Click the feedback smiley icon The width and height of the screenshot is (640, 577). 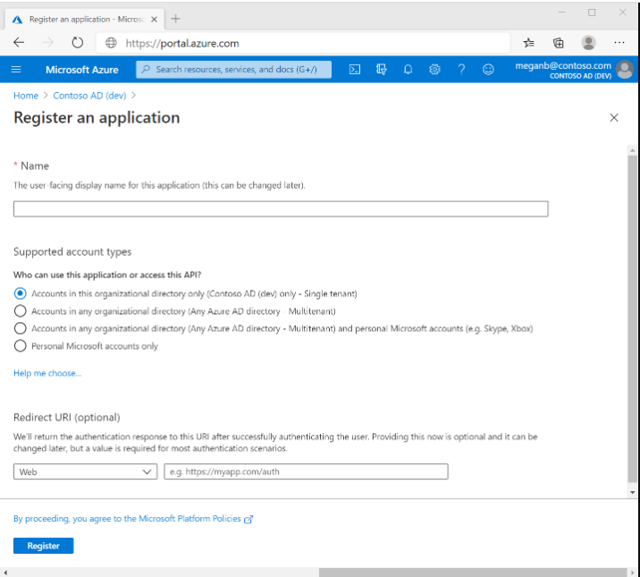tap(488, 69)
